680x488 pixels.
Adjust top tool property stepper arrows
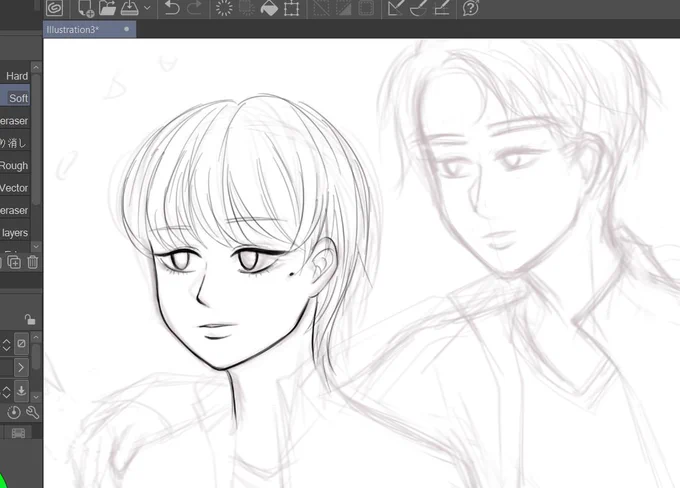(x=6, y=345)
